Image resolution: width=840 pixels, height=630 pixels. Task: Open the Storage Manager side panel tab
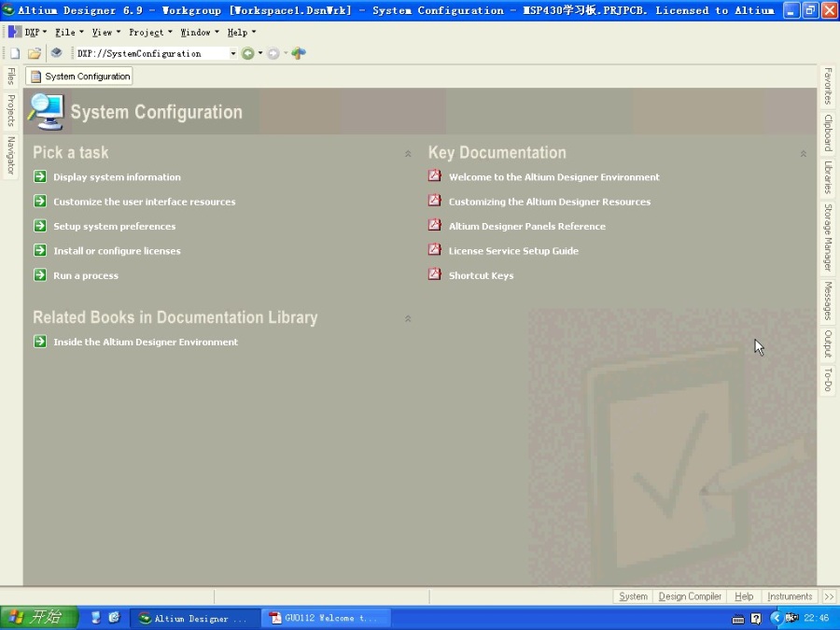(828, 237)
